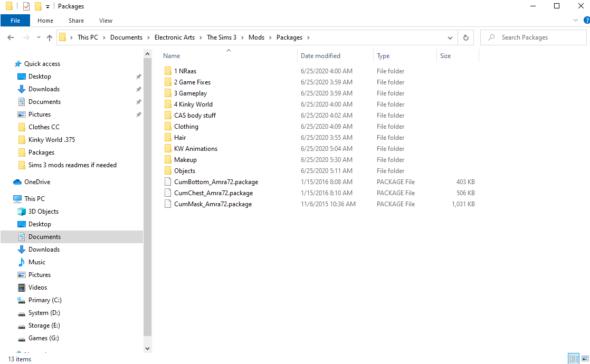Select the CAS body stuff folder icon
Image resolution: width=590 pixels, height=364 pixels.
coord(168,116)
